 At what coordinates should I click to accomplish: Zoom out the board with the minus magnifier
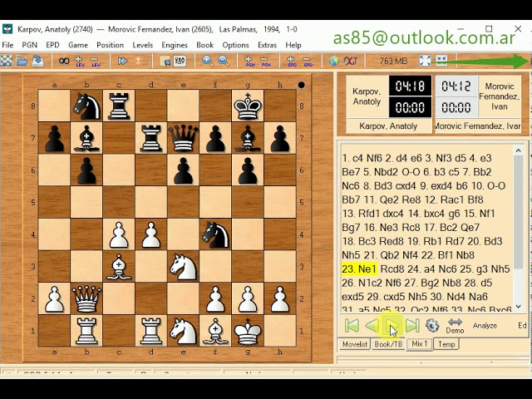224,61
